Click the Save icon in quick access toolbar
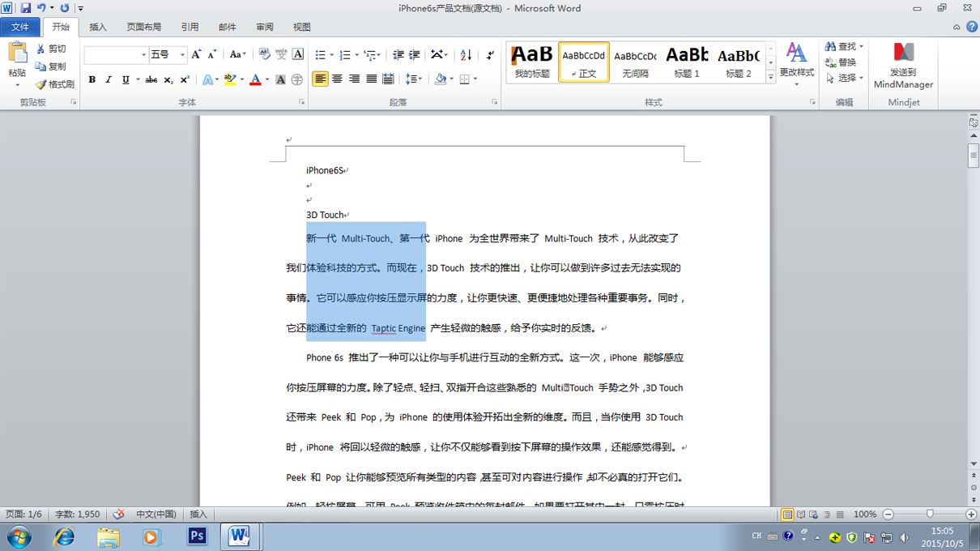The image size is (980, 551). pyautogui.click(x=26, y=7)
